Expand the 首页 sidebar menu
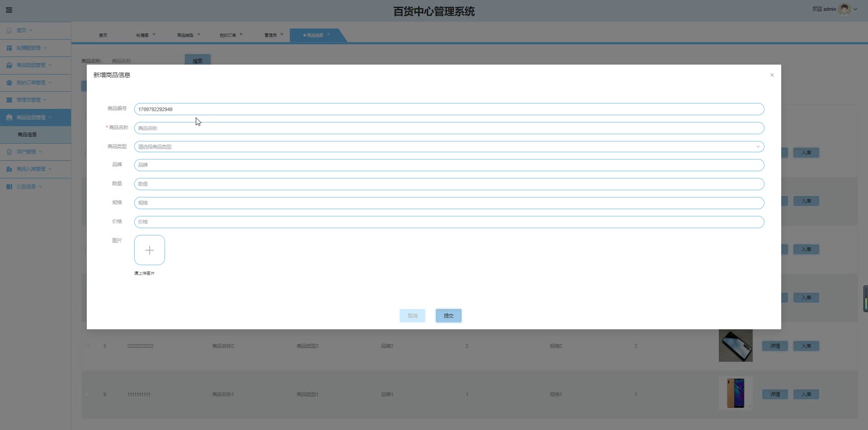Viewport: 868px width, 430px height. tap(31, 30)
